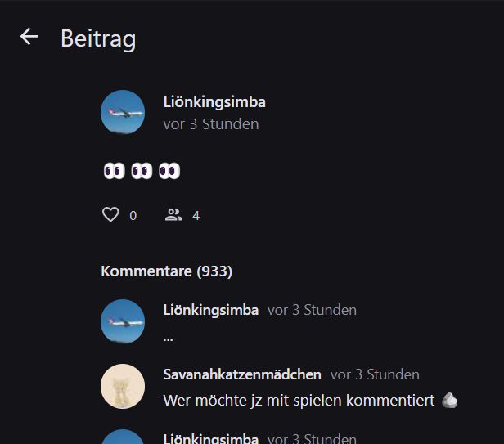Click the like count next to the heart
This screenshot has width=504, height=444.
(x=133, y=216)
